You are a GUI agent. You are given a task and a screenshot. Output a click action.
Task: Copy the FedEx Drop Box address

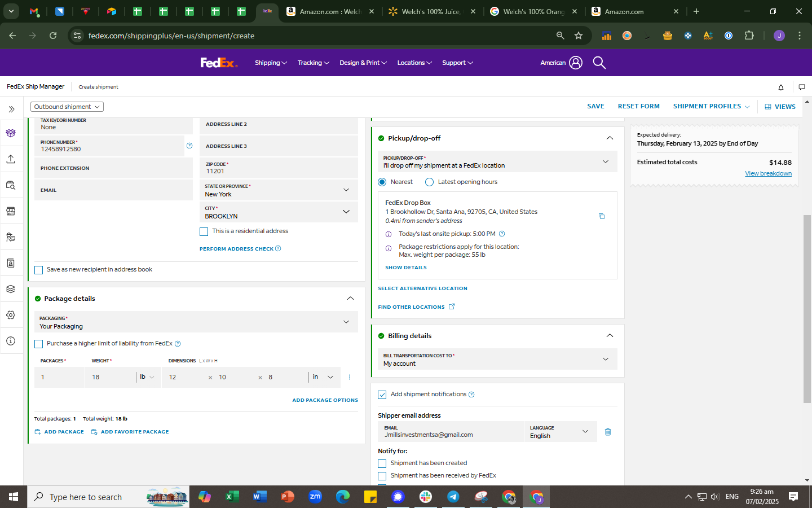602,216
